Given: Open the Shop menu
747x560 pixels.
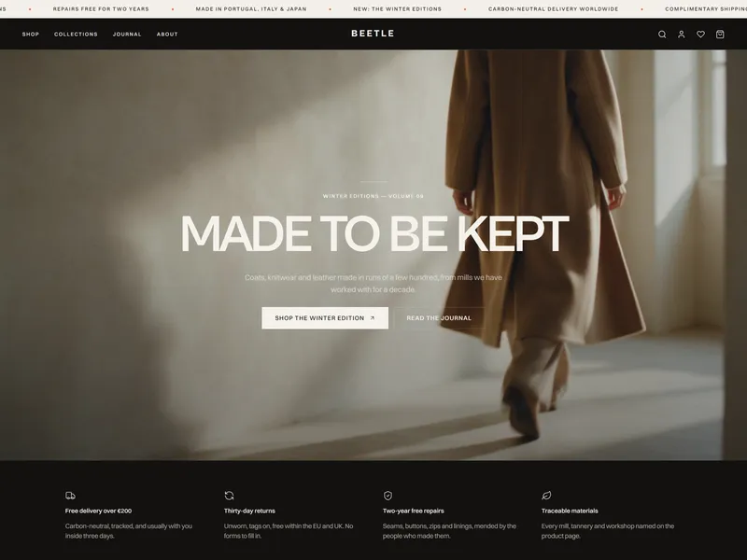Looking at the screenshot, I should pos(31,35).
